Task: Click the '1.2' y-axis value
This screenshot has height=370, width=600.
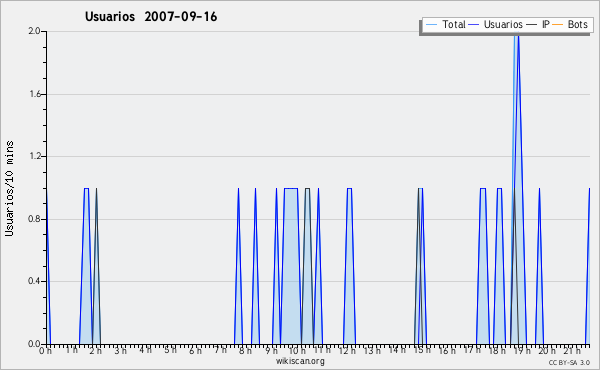Action: click(34, 156)
